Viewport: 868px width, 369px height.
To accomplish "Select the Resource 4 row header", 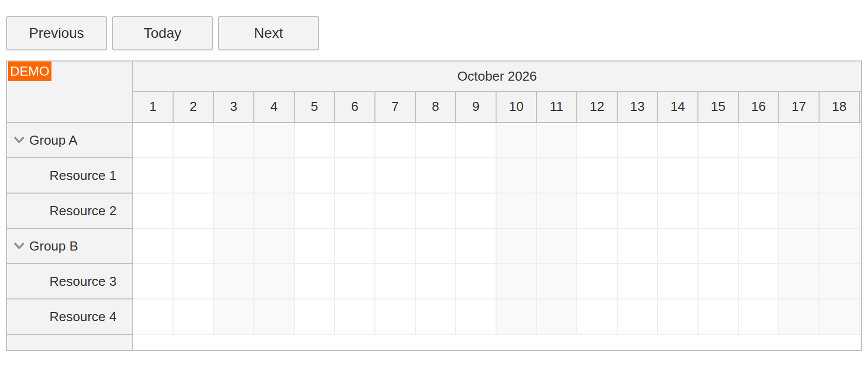I will click(x=70, y=317).
